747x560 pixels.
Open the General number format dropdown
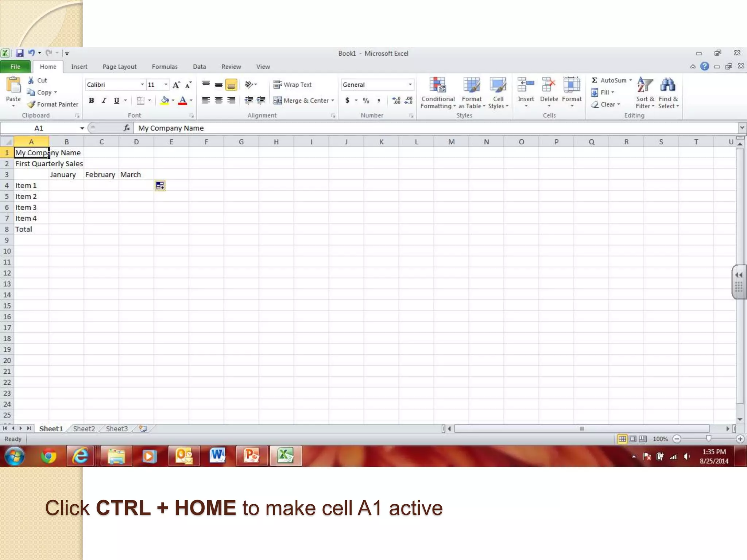point(410,85)
